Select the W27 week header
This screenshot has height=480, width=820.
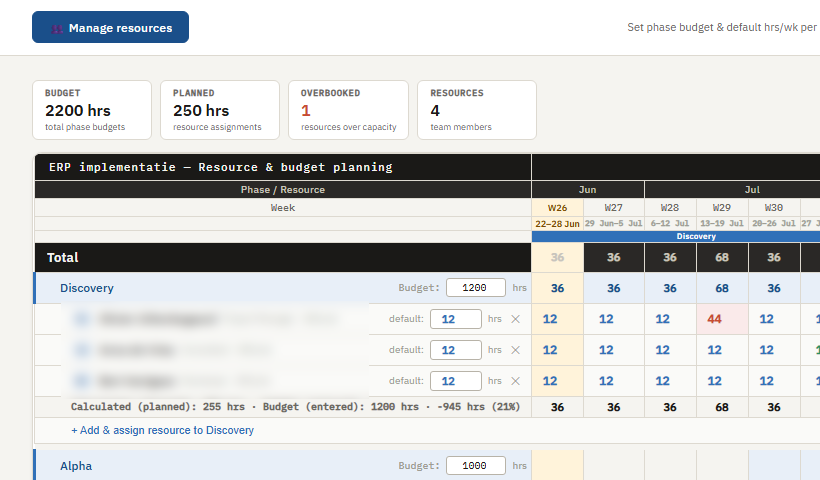613,208
